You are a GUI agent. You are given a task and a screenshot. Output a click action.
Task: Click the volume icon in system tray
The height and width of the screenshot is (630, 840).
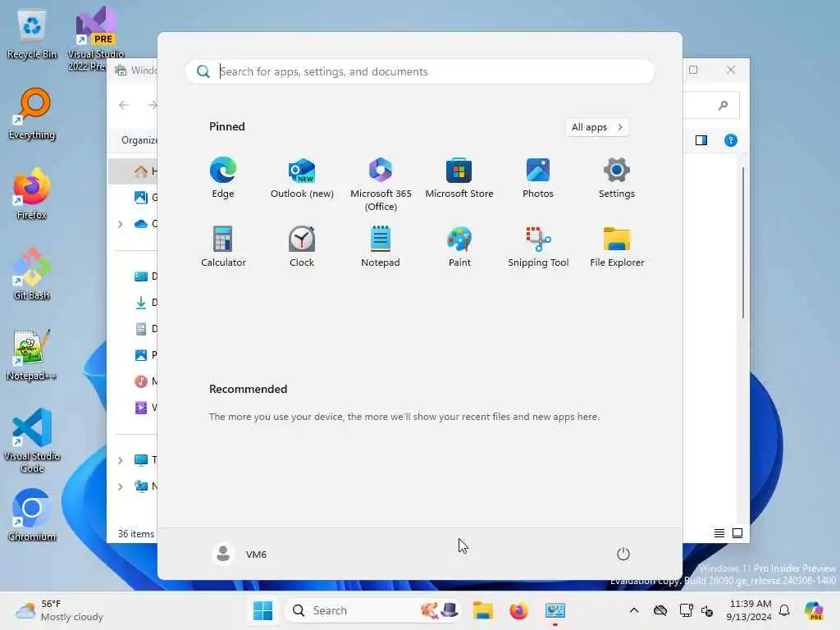coord(707,610)
